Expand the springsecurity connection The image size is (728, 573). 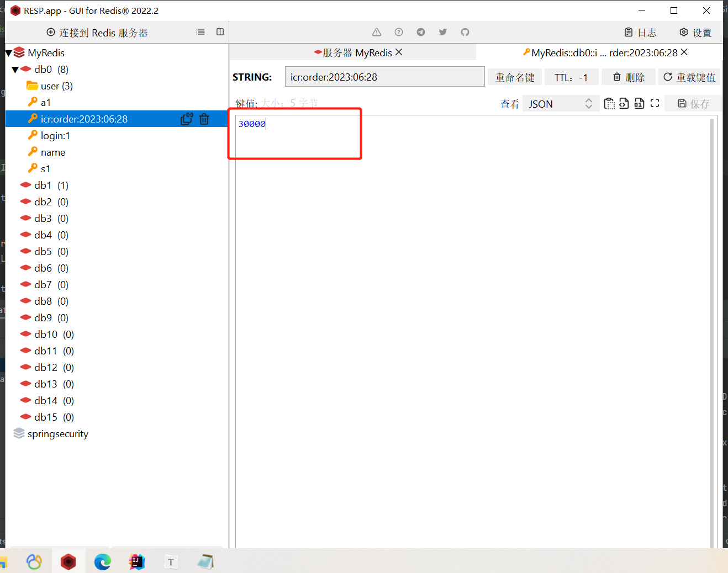click(x=51, y=434)
